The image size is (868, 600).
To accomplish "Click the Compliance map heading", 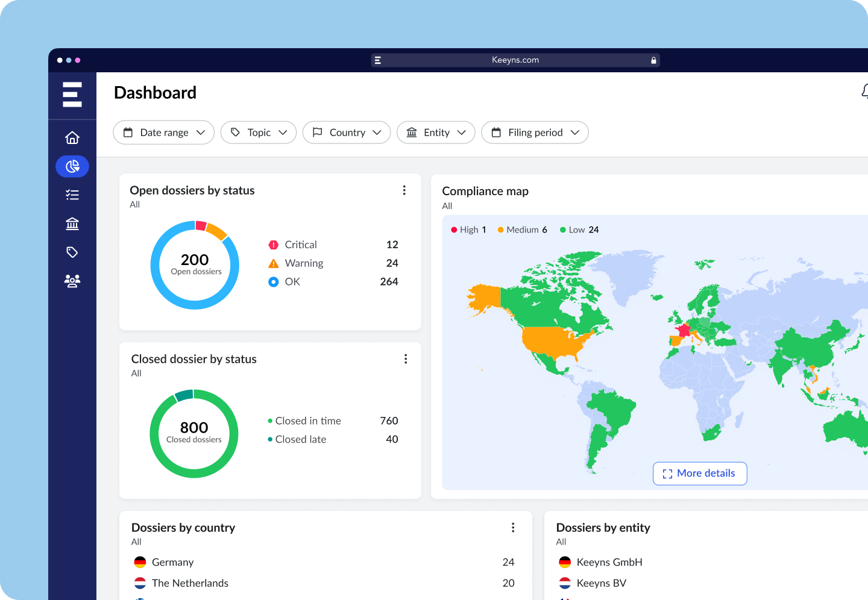I will (x=485, y=191).
